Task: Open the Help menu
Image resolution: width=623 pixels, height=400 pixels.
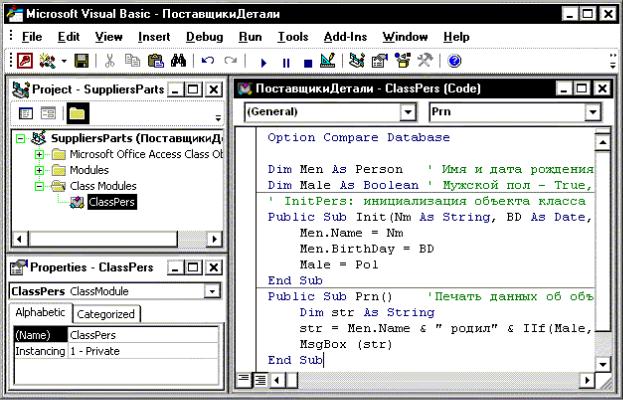Action: [x=456, y=37]
